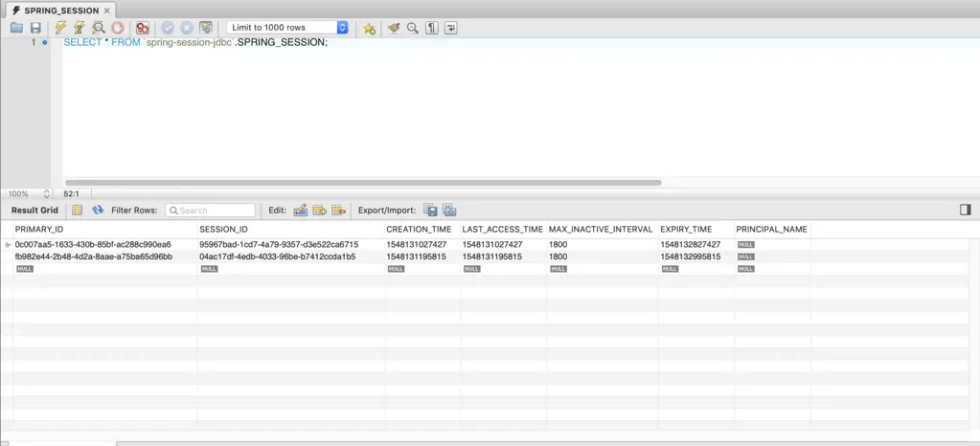This screenshot has height=446, width=980.
Task: Toggle word wrapping in editor
Action: 450,28
